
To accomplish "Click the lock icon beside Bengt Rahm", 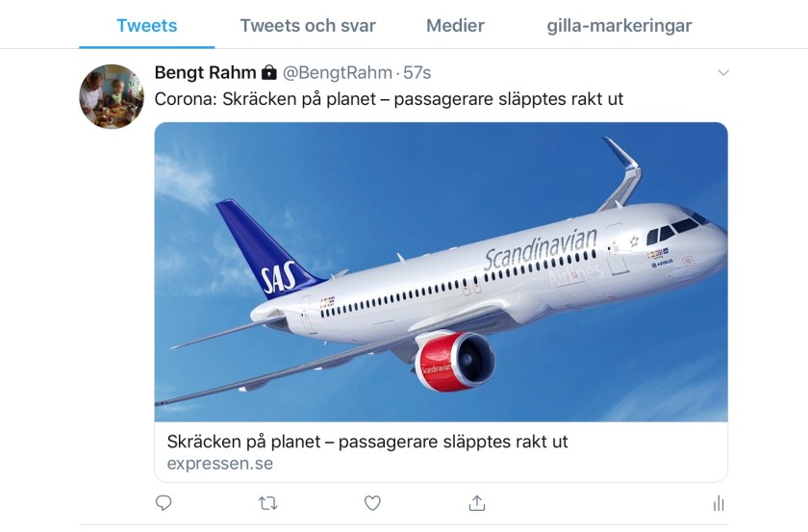I will coord(269,73).
